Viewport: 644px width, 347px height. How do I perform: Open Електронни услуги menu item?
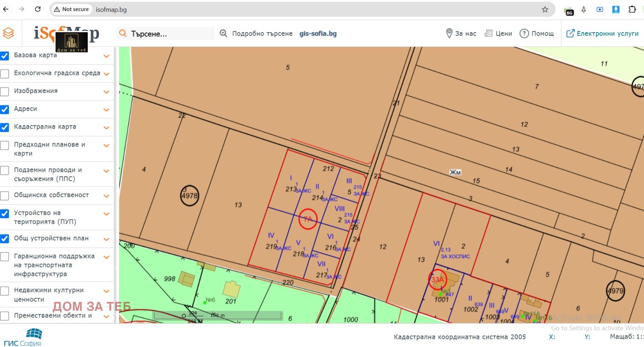pos(607,33)
